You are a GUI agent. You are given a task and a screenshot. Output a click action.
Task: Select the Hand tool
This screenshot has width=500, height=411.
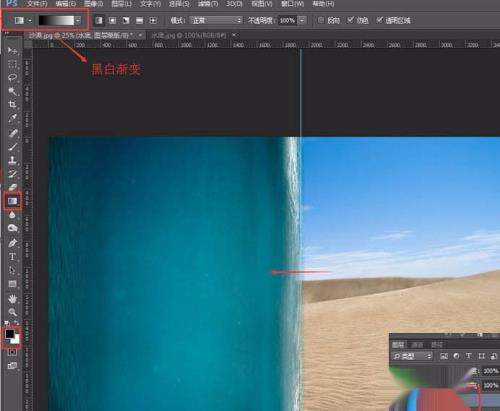coord(12,299)
